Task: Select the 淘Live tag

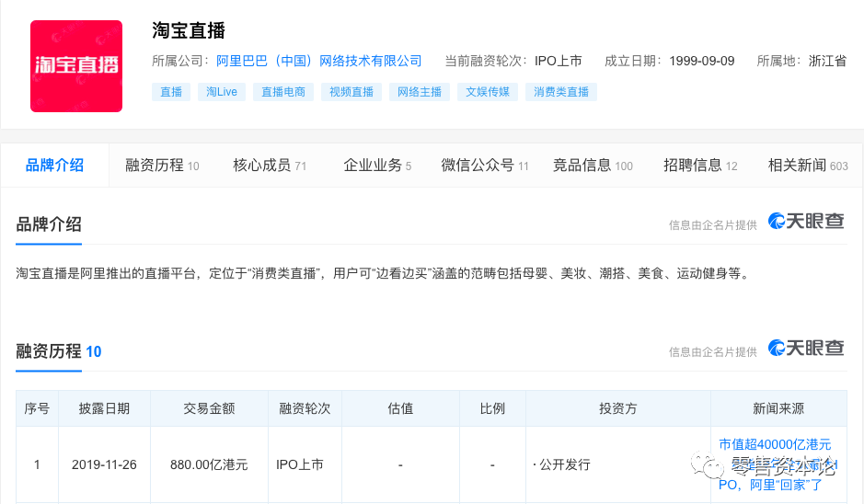Action: tap(222, 92)
